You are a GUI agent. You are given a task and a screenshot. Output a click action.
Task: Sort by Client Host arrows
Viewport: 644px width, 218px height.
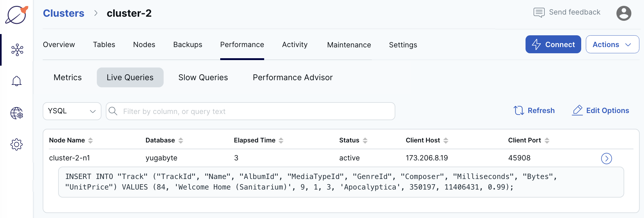click(x=446, y=141)
